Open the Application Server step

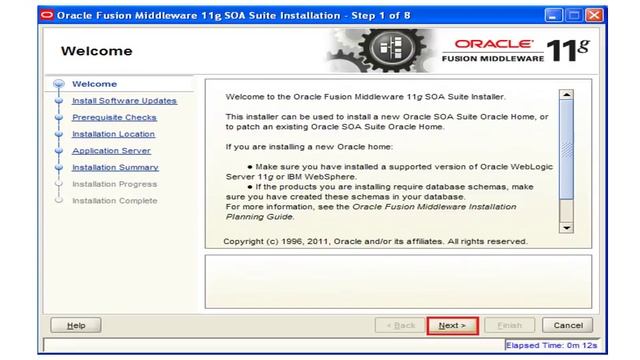point(111,151)
